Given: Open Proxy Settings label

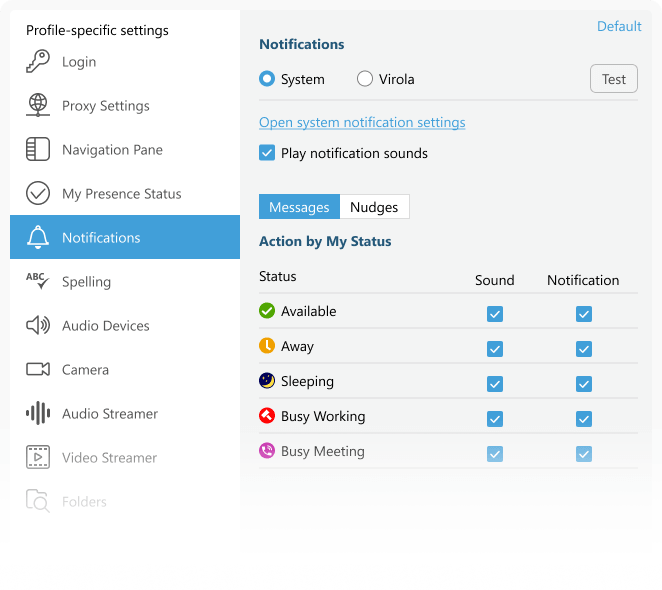Looking at the screenshot, I should coord(106,106).
